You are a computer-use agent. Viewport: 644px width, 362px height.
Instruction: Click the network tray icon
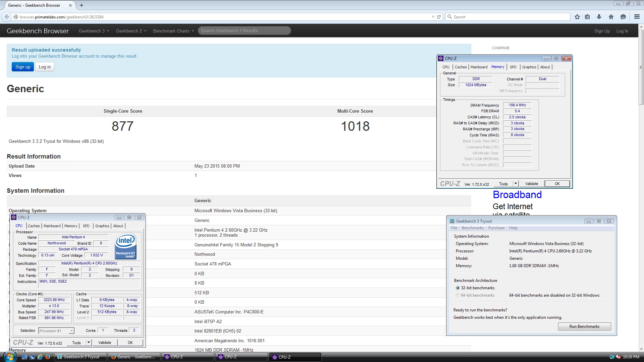[x=612, y=357]
